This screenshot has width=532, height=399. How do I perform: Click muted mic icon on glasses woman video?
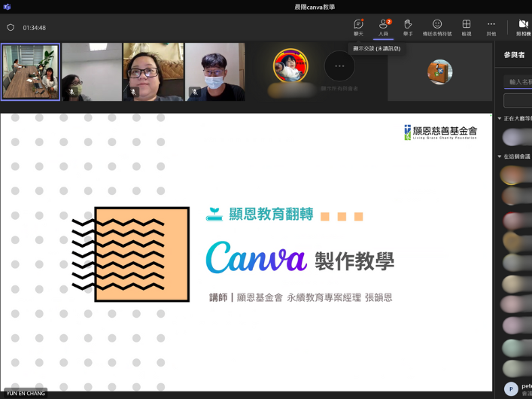click(133, 92)
